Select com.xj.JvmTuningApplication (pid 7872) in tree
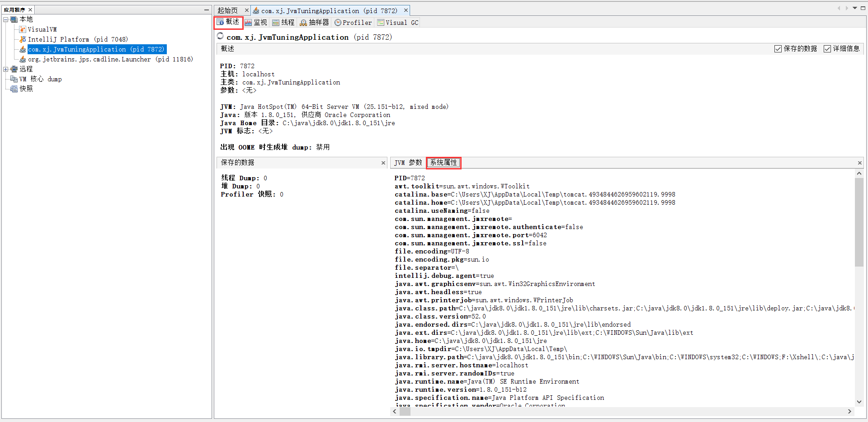Screen dimensions: 868x422 click(x=97, y=49)
